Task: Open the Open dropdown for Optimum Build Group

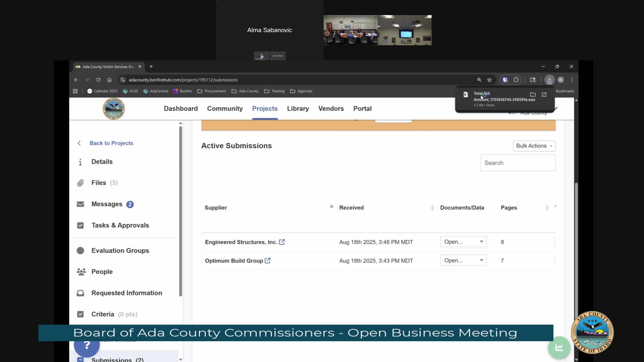Action: [463, 260]
